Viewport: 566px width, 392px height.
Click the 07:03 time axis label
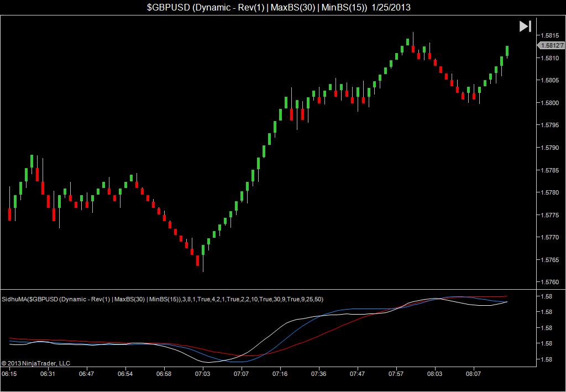click(x=202, y=374)
